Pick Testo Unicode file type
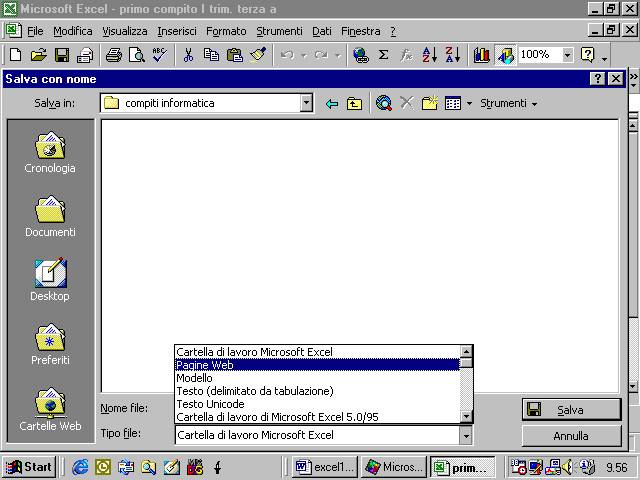 (x=317, y=404)
